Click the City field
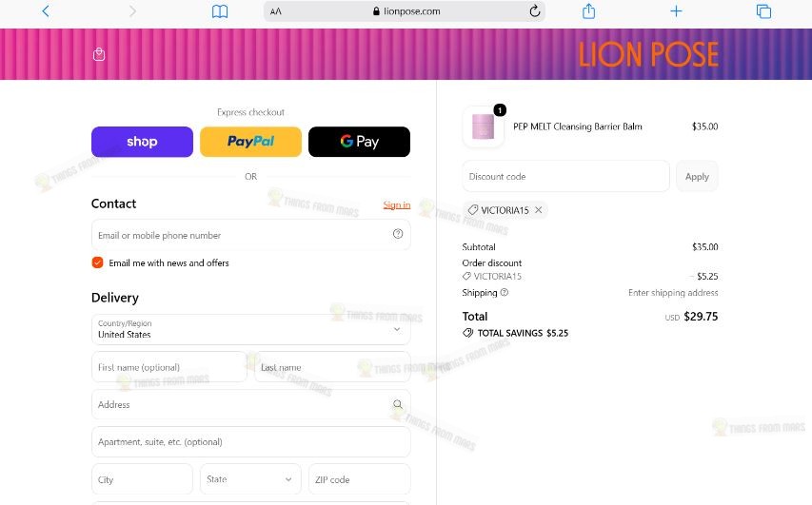The width and height of the screenshot is (812, 505). [142, 479]
